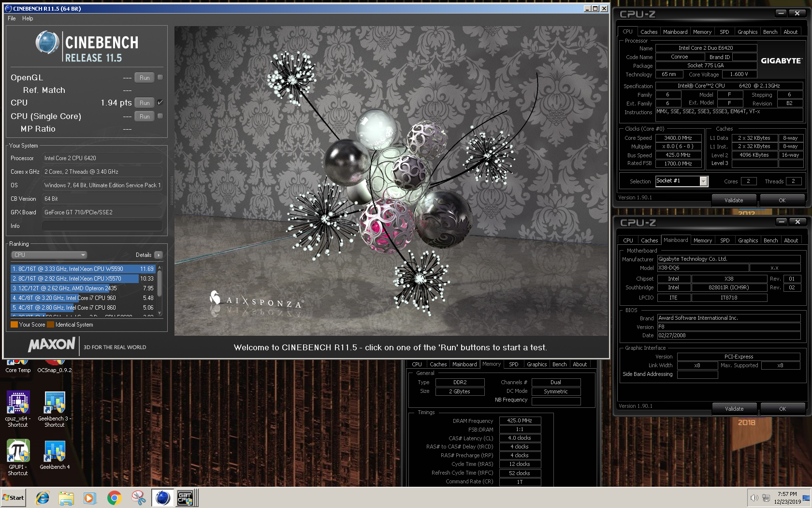Run the CPU benchmark
The height and width of the screenshot is (508, 812).
pyautogui.click(x=145, y=103)
